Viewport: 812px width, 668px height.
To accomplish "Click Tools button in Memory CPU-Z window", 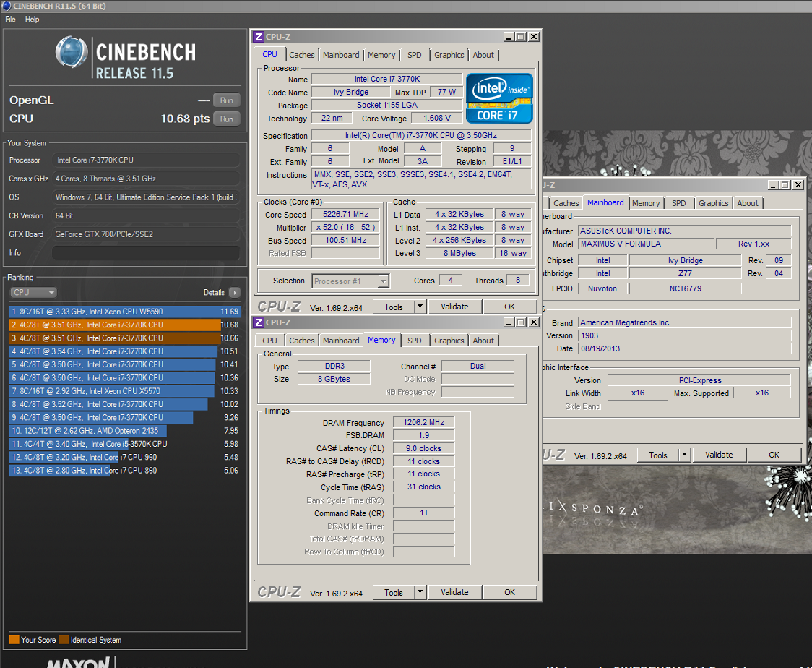I will coord(394,592).
